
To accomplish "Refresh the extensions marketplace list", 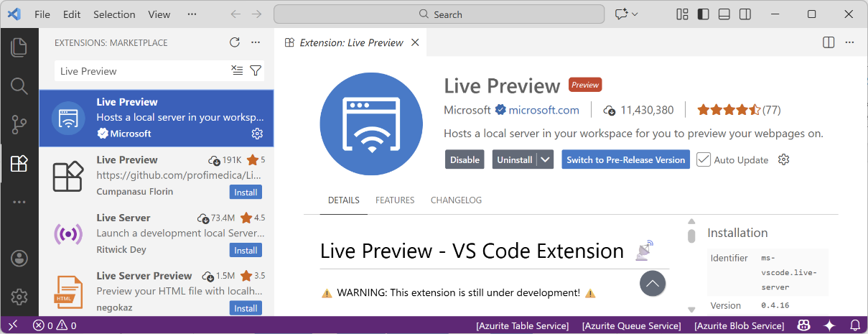I will 234,42.
